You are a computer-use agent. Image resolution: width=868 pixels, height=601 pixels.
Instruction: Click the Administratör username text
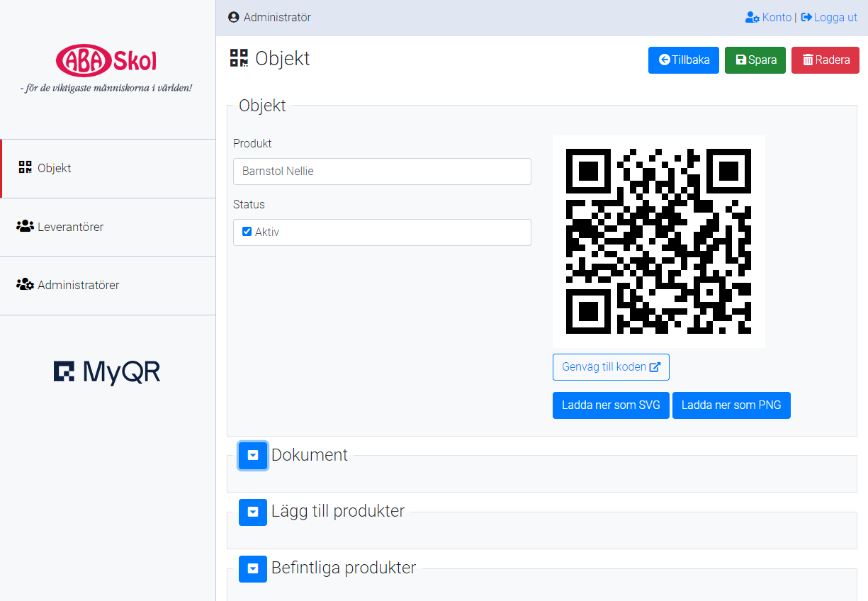click(x=277, y=17)
